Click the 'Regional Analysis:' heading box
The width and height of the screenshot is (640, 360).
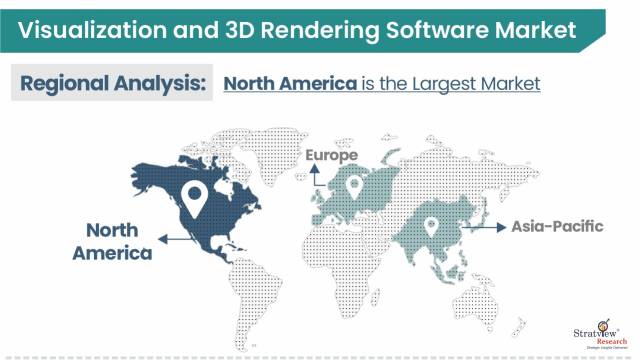[x=112, y=82]
